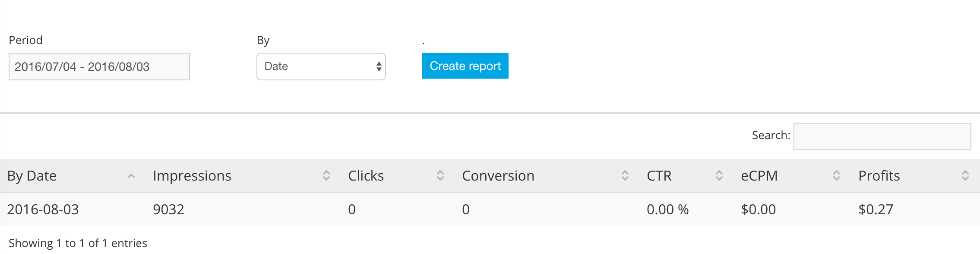Click the Impressions column sort icon

click(x=326, y=175)
